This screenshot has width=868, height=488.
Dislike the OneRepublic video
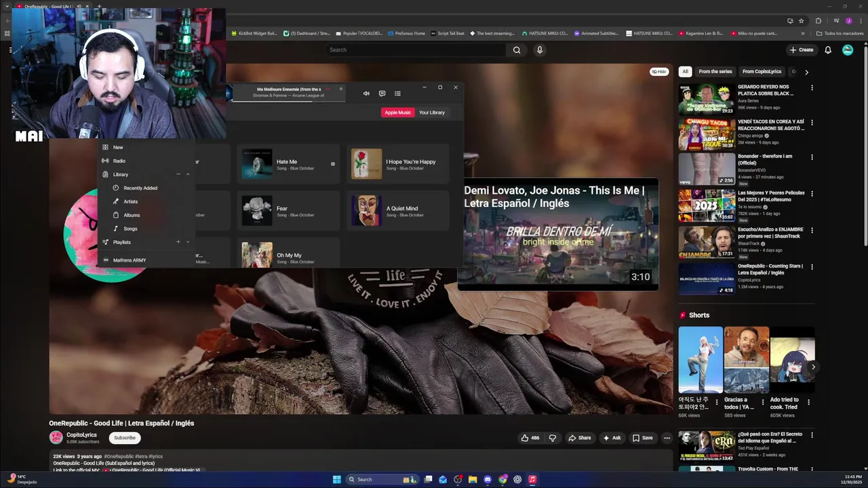click(x=553, y=438)
